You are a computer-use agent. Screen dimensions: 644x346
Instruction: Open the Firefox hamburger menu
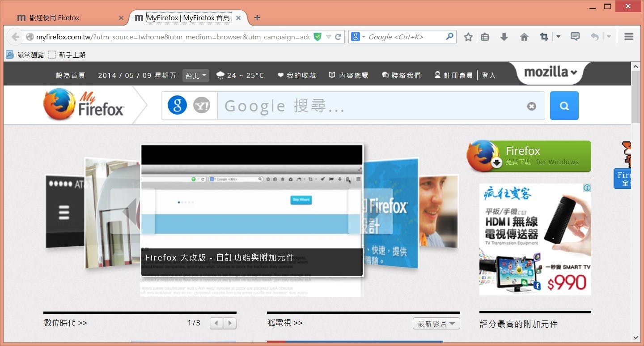click(x=629, y=37)
